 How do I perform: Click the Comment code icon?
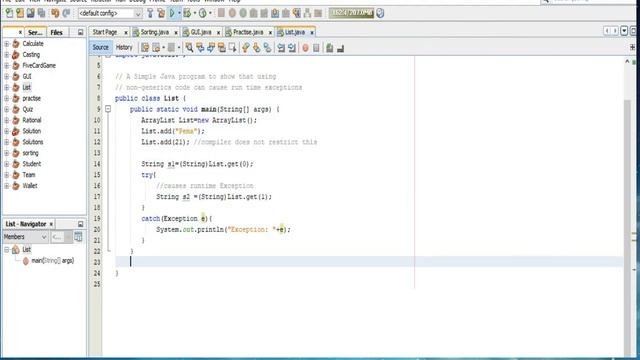[329, 48]
